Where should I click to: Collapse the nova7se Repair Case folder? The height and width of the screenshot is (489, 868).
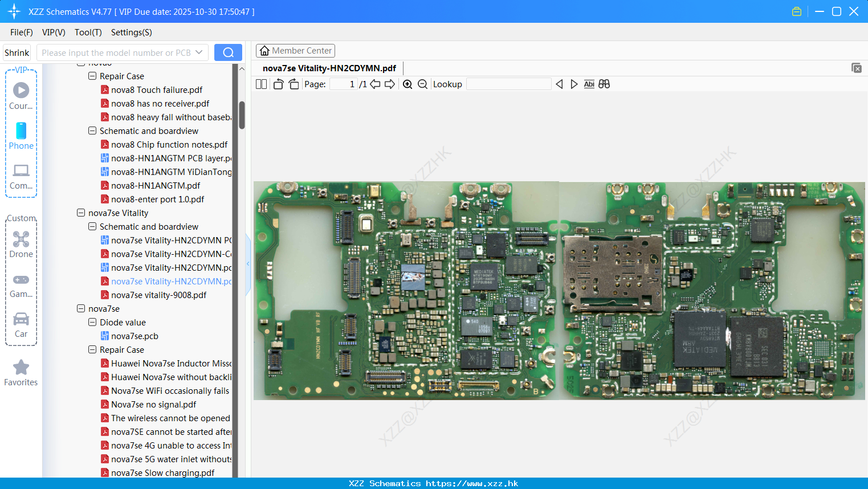point(92,349)
